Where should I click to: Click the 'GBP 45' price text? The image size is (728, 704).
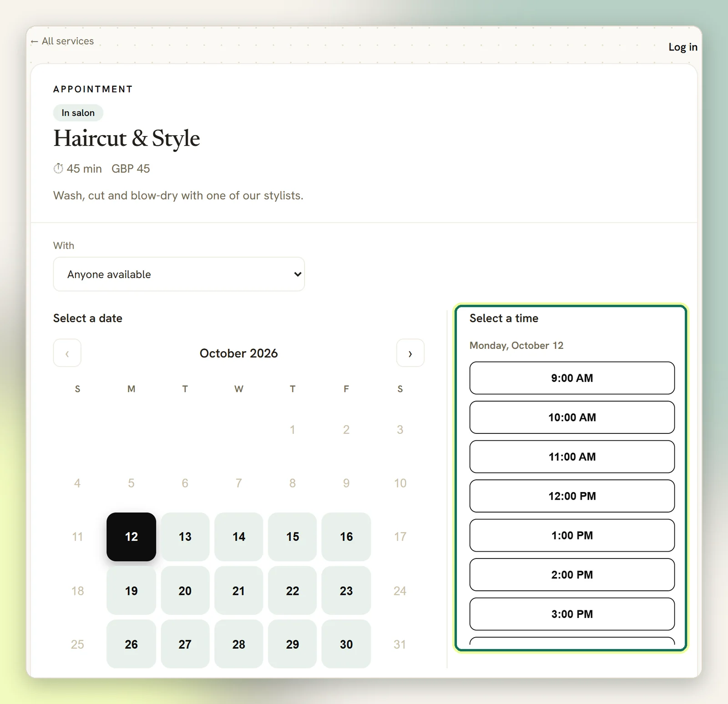tap(131, 169)
